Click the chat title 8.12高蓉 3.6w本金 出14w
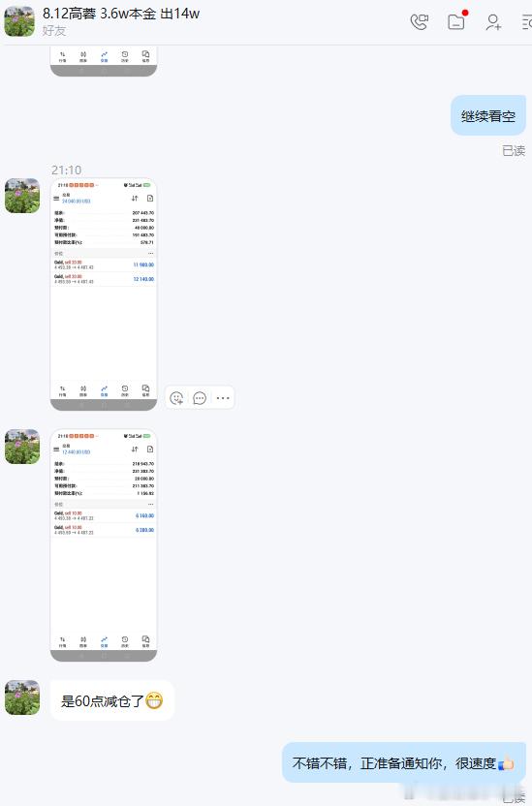 pyautogui.click(x=121, y=14)
